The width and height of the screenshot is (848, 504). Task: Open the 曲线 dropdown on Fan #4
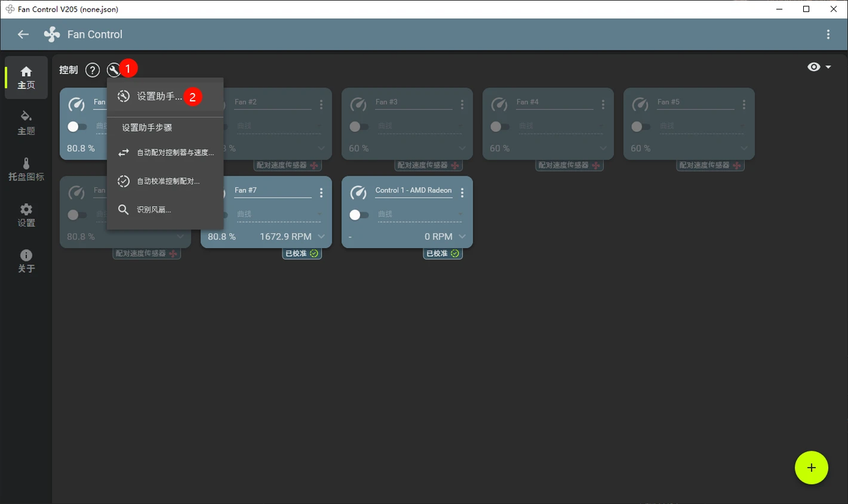561,127
